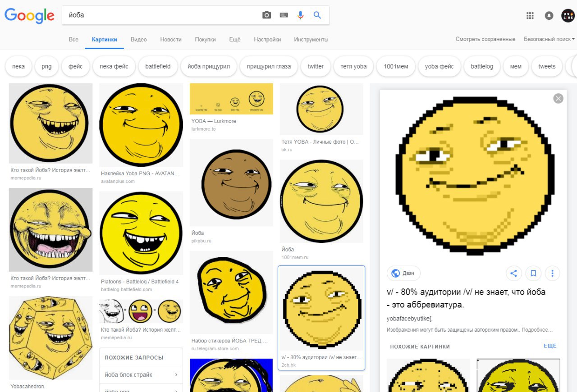The image size is (577, 392).
Task: Filter by йоба прищурил chip
Action: coord(209,66)
